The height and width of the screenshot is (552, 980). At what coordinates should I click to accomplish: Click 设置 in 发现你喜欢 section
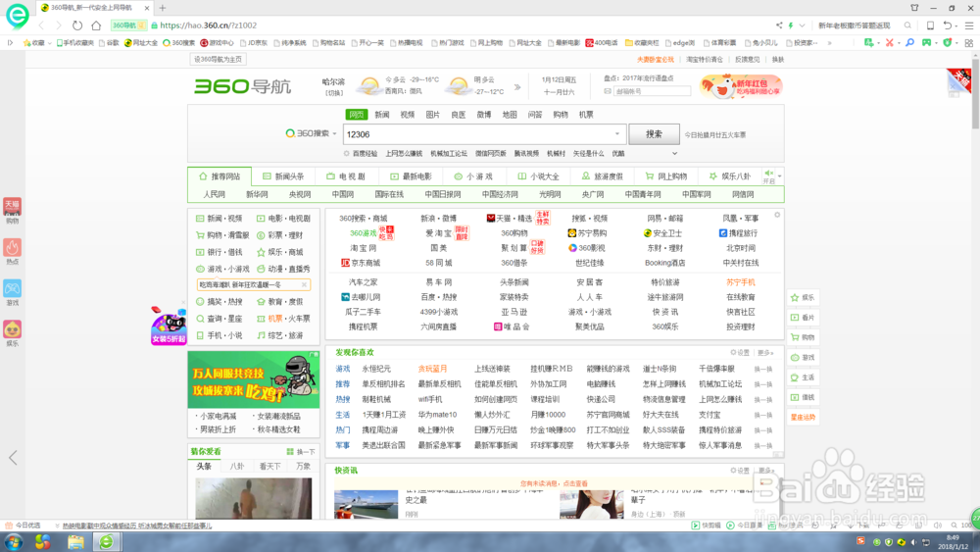coord(740,353)
